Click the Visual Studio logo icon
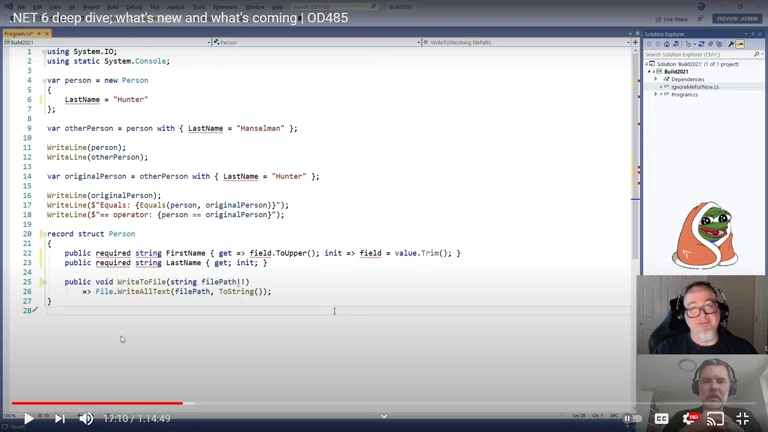The width and height of the screenshot is (768, 432). 8,6
